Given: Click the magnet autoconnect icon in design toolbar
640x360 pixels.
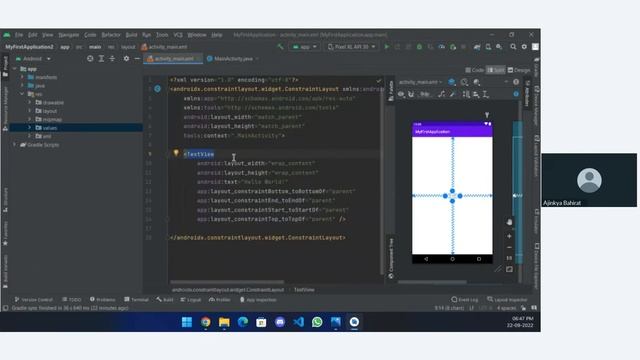Looking at the screenshot, I should (411, 94).
